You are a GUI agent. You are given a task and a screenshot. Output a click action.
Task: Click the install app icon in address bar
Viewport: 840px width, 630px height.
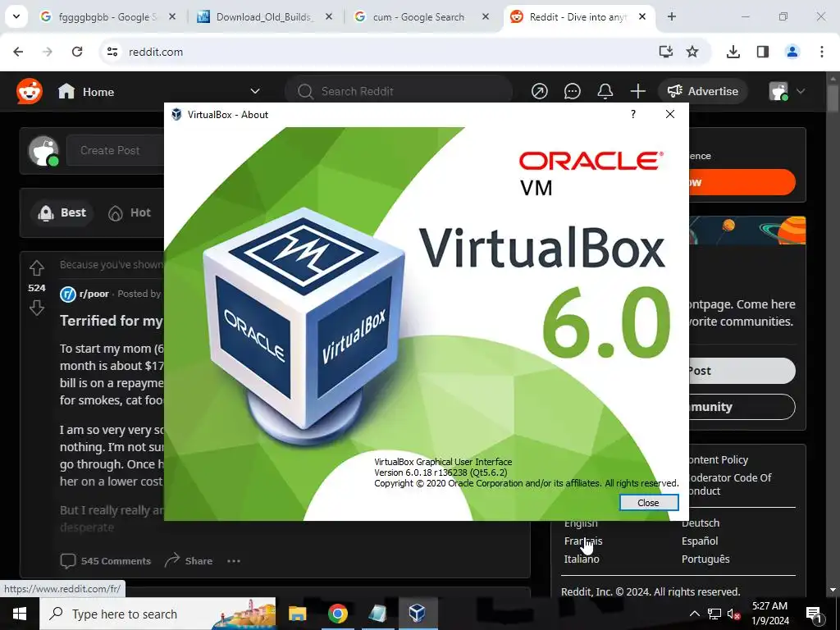666,52
